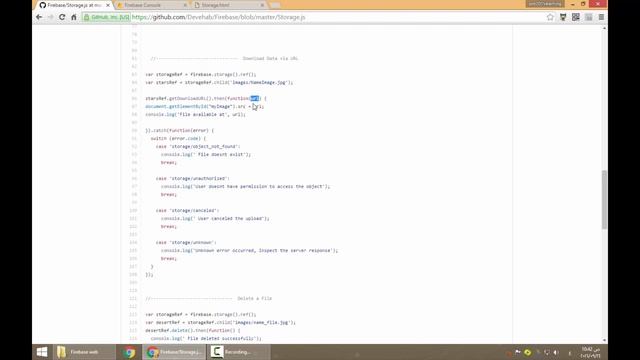Click the case 'storage/canceled' line
Screen dimensions: 640x360
pos(187,211)
